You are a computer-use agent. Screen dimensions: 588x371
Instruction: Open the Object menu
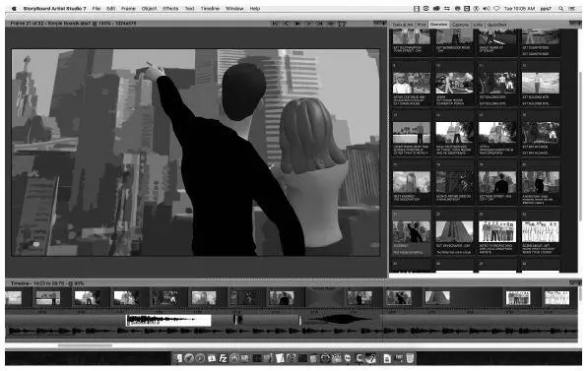pyautogui.click(x=149, y=8)
